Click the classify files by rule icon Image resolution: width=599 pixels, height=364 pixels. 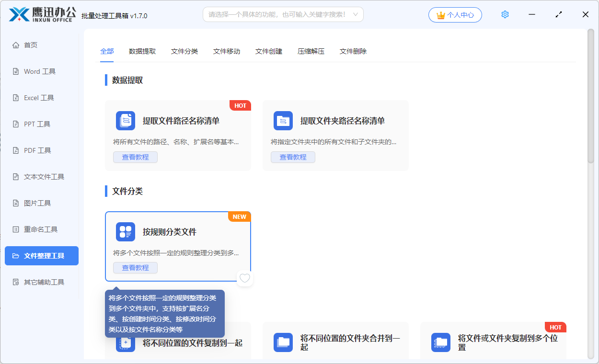click(x=126, y=232)
